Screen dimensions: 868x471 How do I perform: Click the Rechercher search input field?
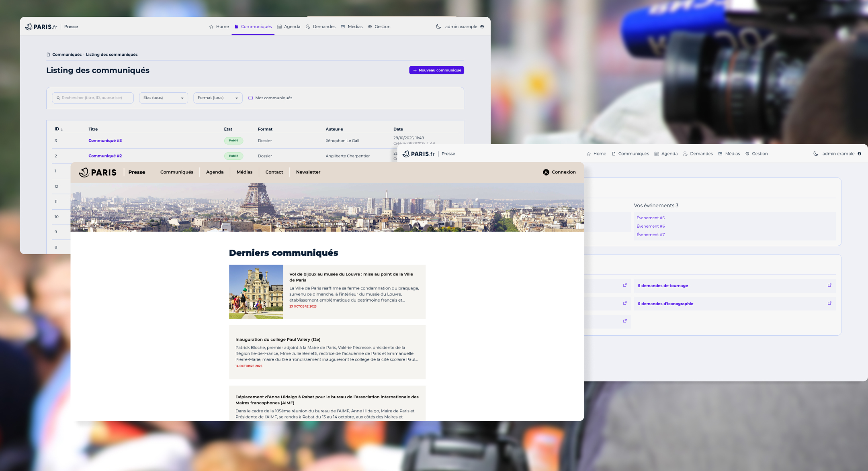tap(93, 98)
